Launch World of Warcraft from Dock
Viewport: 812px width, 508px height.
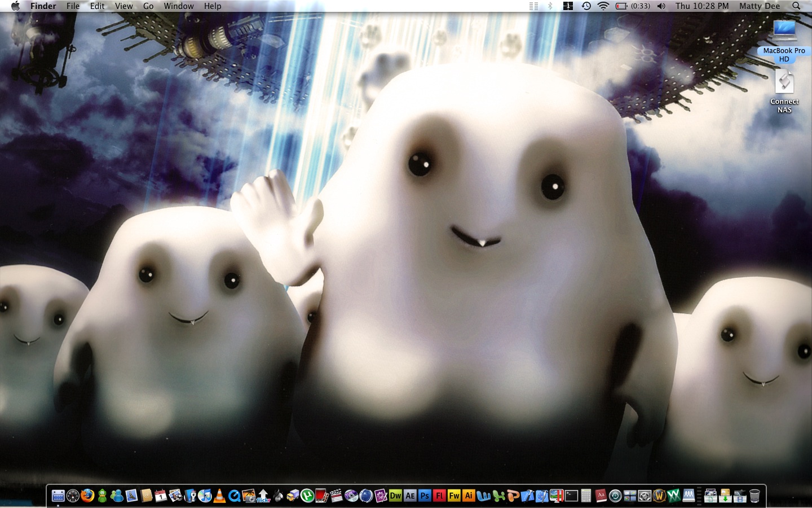[659, 496]
